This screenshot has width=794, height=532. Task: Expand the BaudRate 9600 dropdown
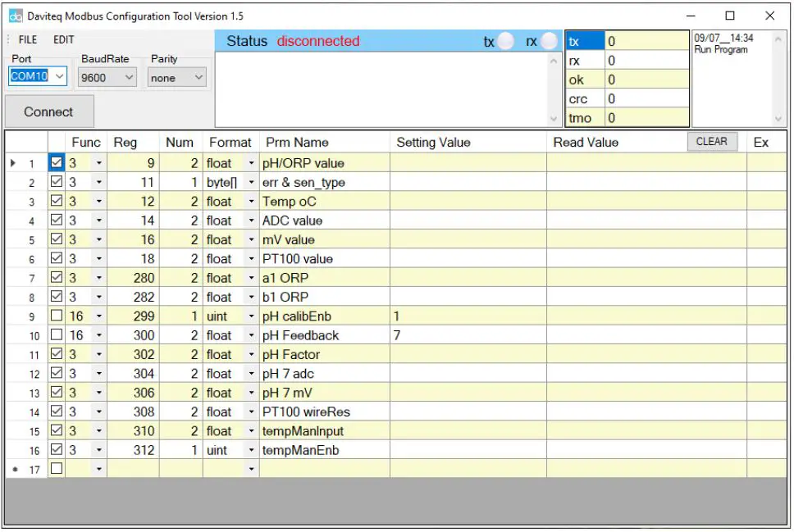pyautogui.click(x=129, y=78)
